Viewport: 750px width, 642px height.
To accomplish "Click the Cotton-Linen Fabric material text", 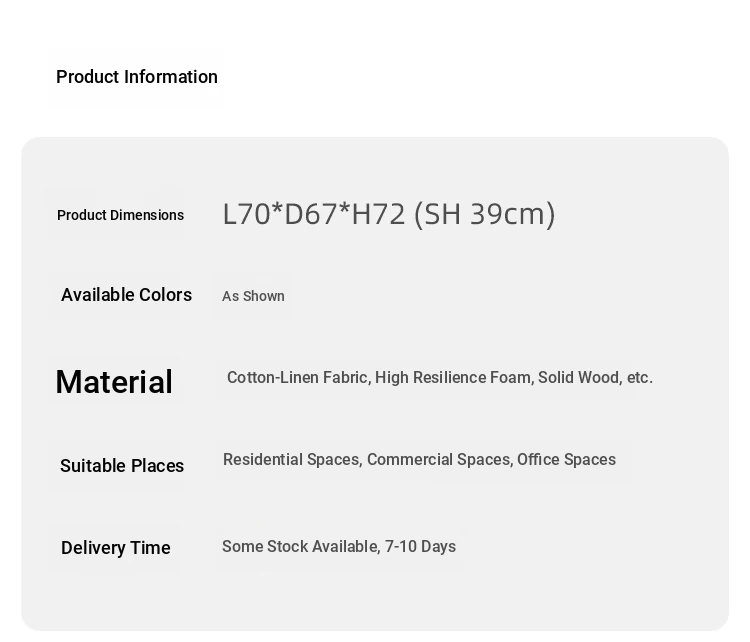I will (x=297, y=377).
